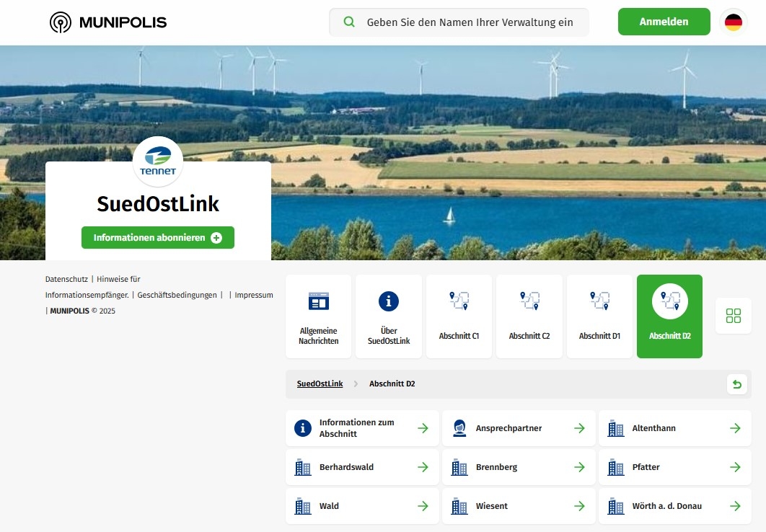Click the arrow on Altenthann row
Image resolution: width=766 pixels, height=532 pixels.
(x=735, y=428)
